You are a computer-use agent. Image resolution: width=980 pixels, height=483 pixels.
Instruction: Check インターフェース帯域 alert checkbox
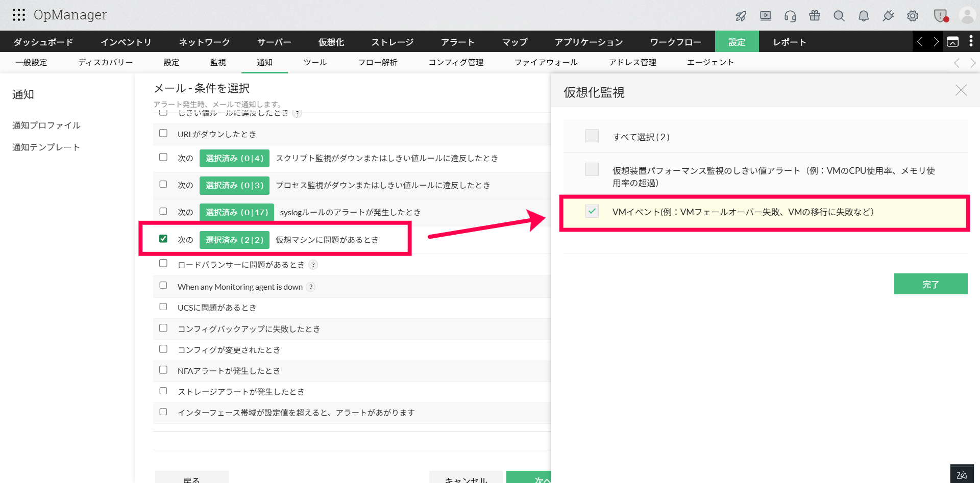pyautogui.click(x=163, y=412)
